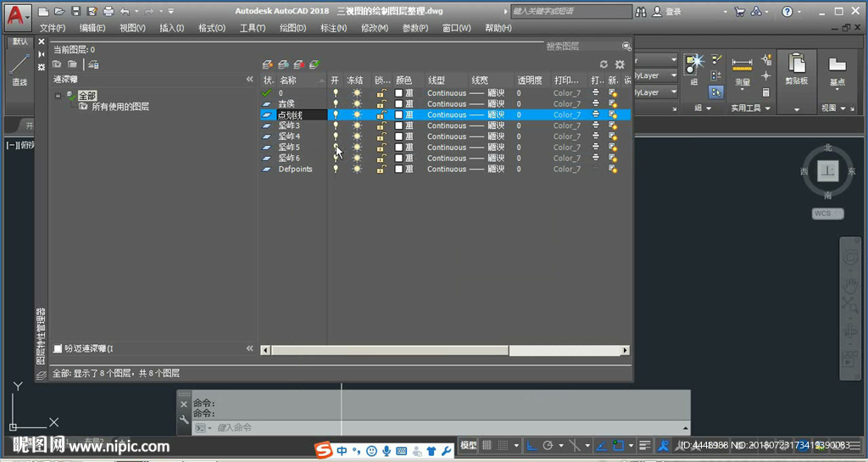868x462 pixels.
Task: Click the Open folder icon in quick access toolbar
Action: point(60,11)
